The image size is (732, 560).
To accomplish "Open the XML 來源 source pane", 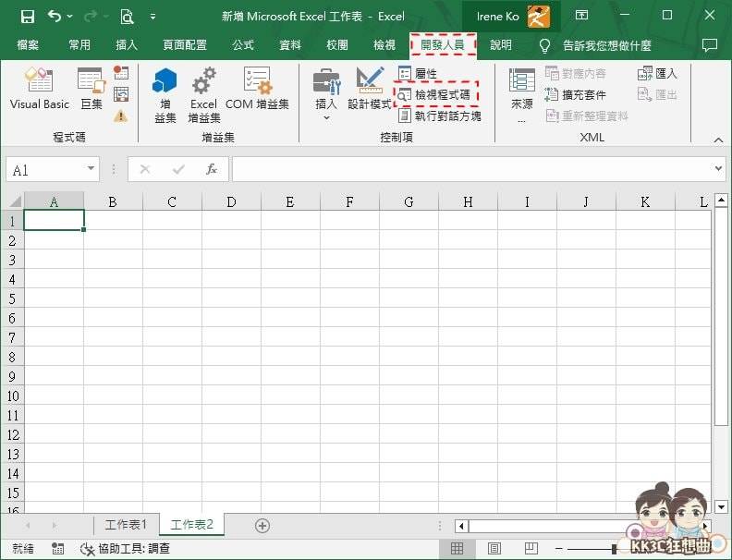I will click(521, 95).
